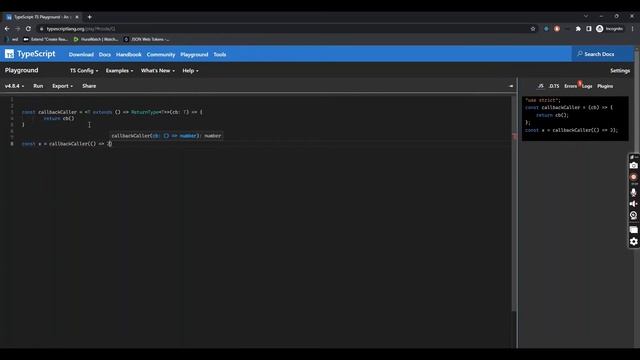The height and width of the screenshot is (360, 640).
Task: Click the browser forward arrow
Action: [18, 29]
